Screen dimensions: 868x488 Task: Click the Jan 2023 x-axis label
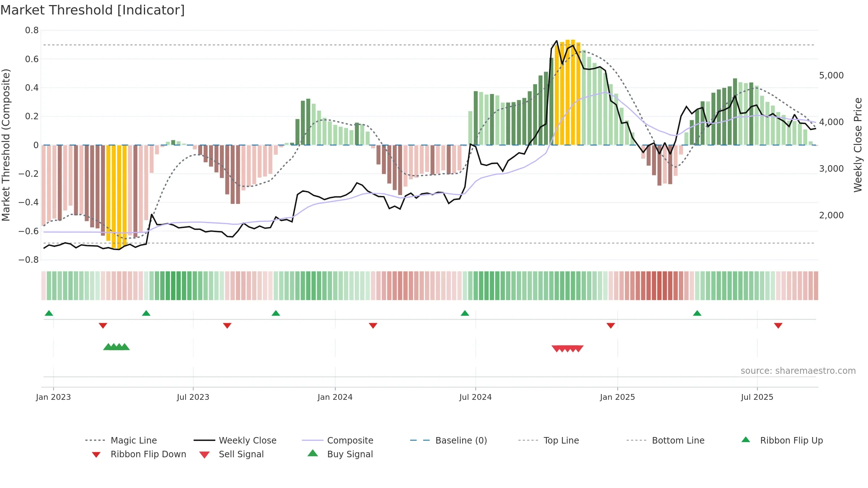pos(54,397)
